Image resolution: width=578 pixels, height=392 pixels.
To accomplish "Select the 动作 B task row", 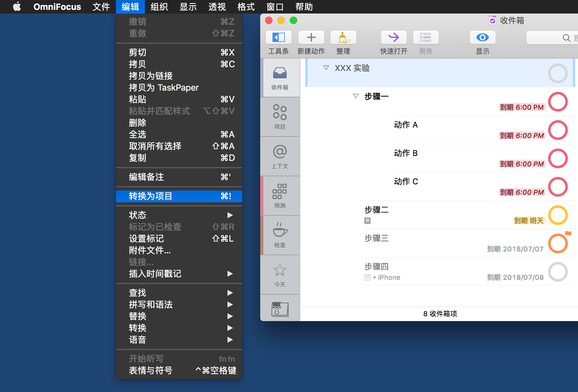I will point(484,158).
